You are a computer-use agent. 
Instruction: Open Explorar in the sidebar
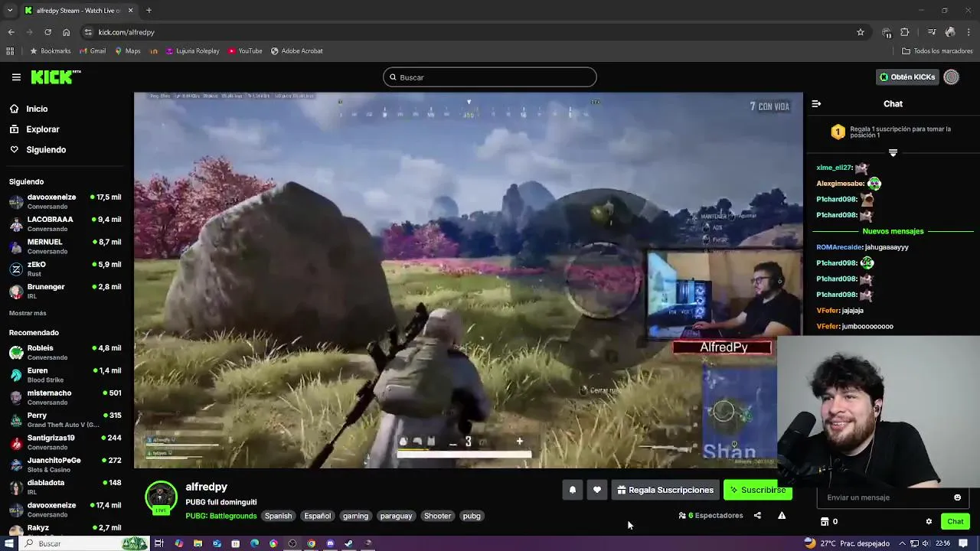pyautogui.click(x=34, y=129)
